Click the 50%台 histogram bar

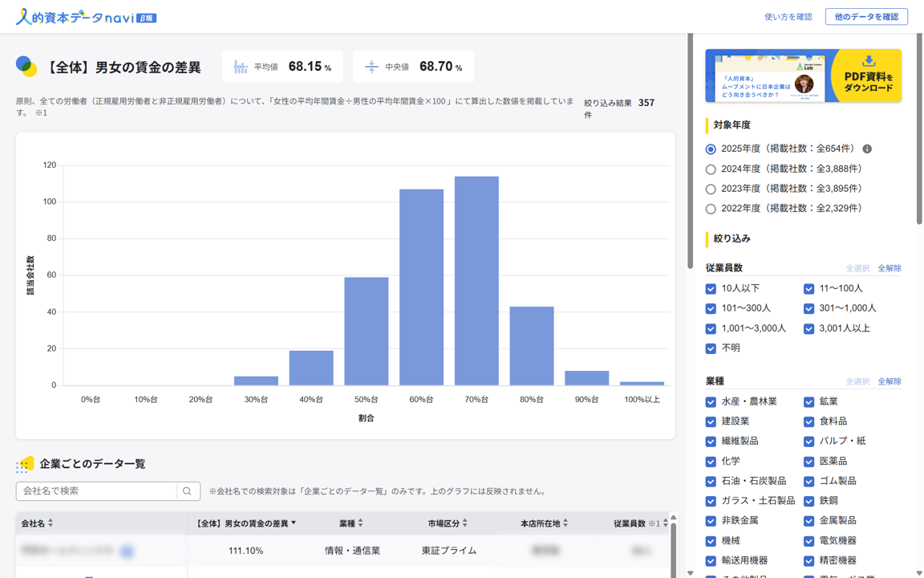coord(367,332)
